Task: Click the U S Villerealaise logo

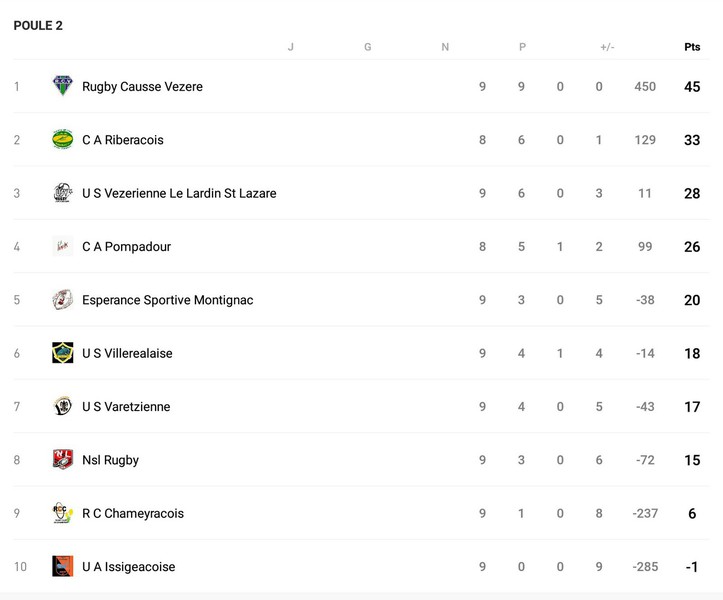Action: (63, 353)
